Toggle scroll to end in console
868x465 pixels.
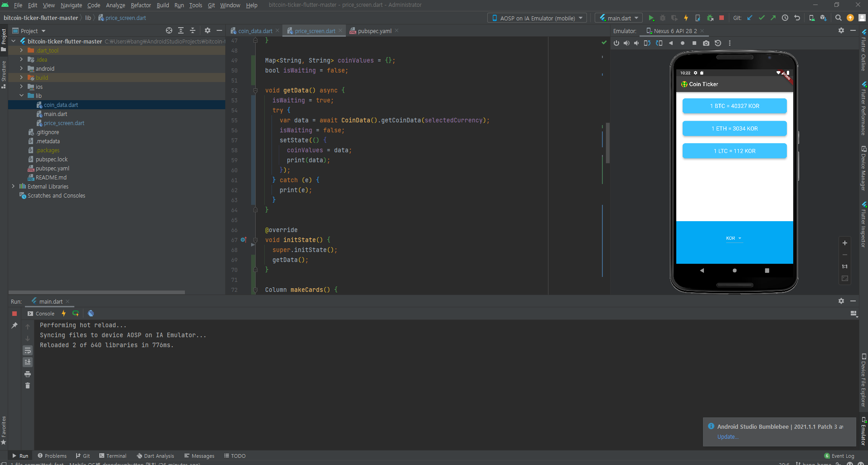tap(28, 362)
